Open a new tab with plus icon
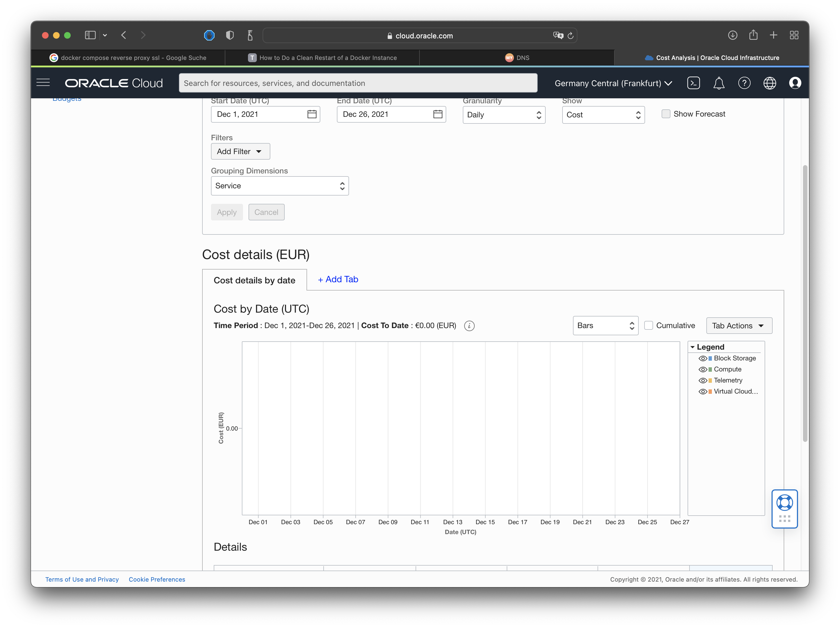This screenshot has width=840, height=628. (x=773, y=35)
